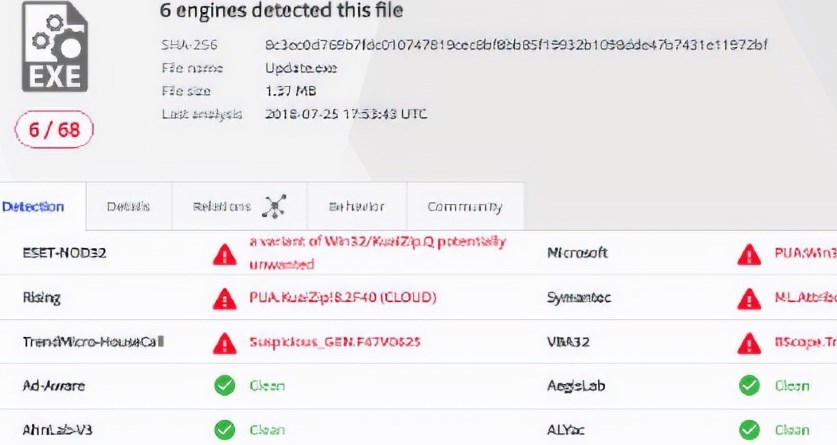Click the PUA.KuaiZip!8.2F40 (CLOUD) result

pyautogui.click(x=343, y=297)
